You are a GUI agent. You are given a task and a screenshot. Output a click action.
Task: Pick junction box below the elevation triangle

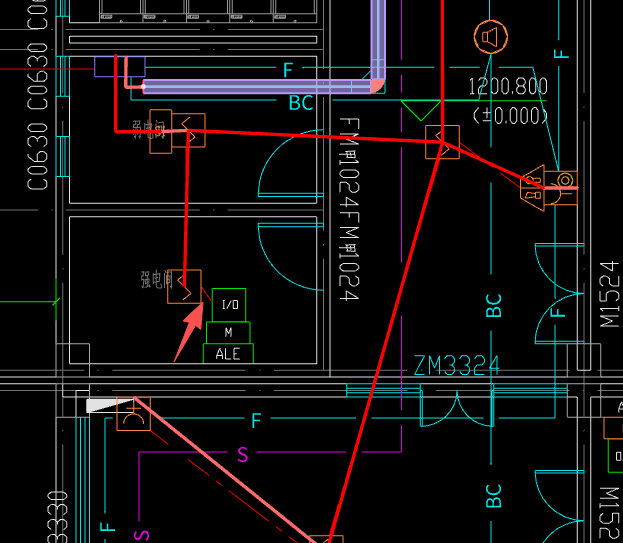click(442, 142)
